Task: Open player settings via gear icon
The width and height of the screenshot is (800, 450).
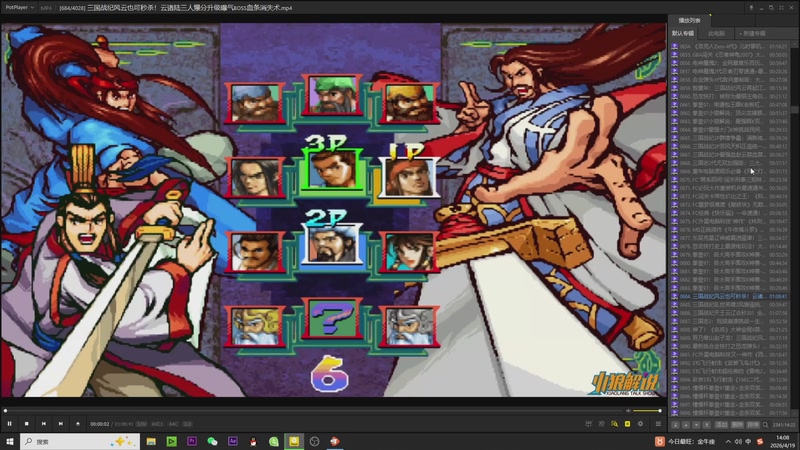Action: pyautogui.click(x=640, y=423)
